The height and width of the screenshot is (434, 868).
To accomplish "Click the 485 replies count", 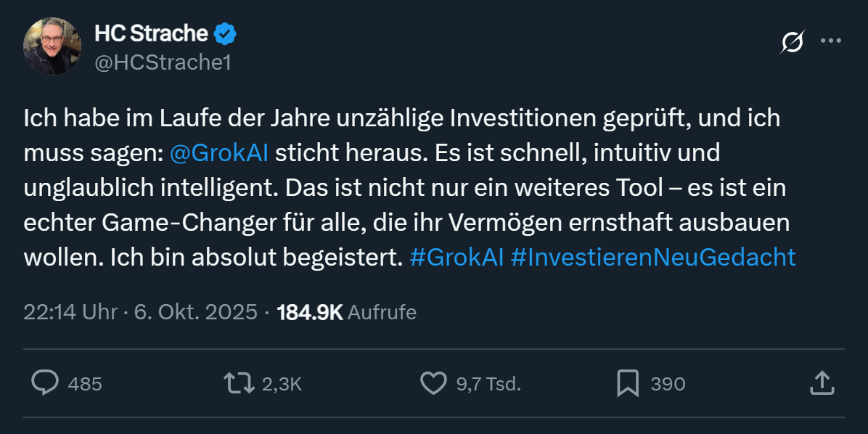I will (84, 384).
